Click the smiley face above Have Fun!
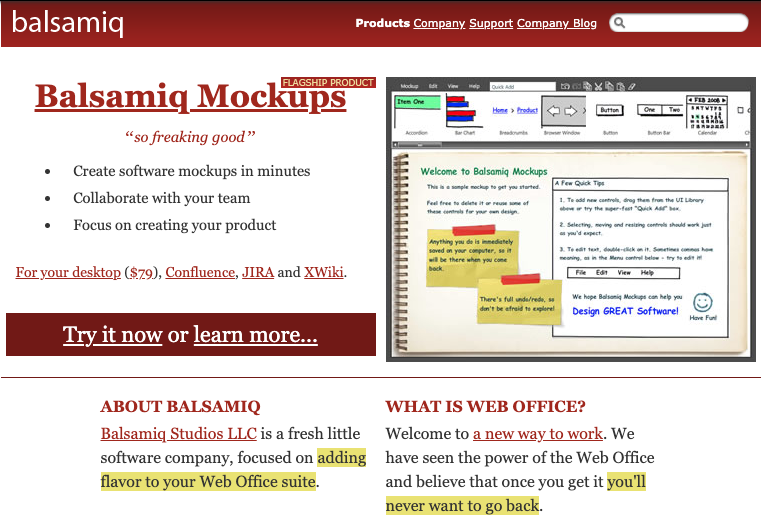This screenshot has height=522, width=761. (702, 302)
